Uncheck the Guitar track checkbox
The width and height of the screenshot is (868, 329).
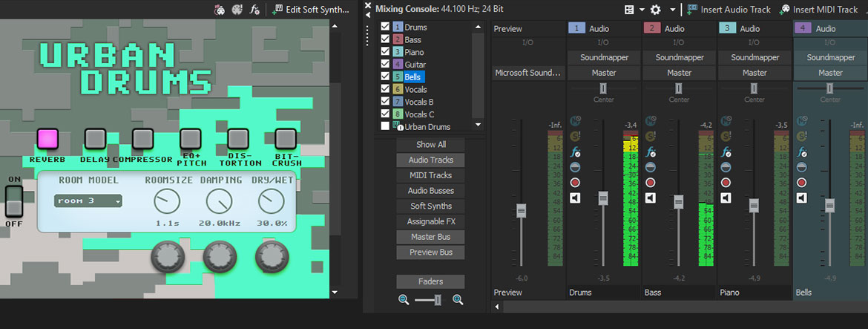[385, 65]
